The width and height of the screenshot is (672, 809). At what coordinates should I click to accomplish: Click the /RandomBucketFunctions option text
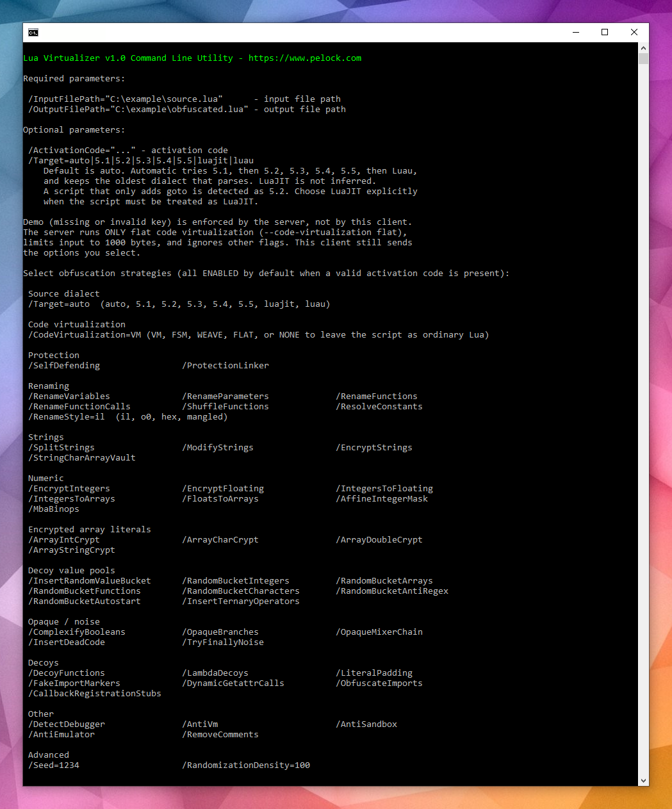click(85, 591)
